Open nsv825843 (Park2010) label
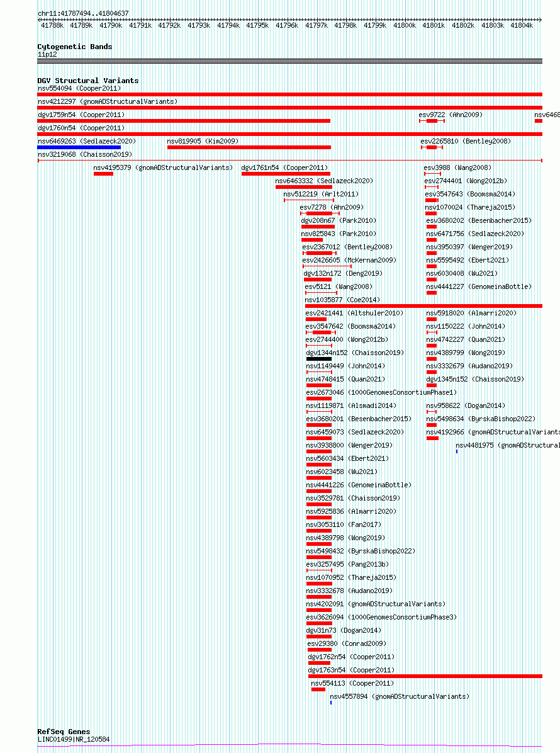Viewport: 560px width, 753px height. click(339, 234)
